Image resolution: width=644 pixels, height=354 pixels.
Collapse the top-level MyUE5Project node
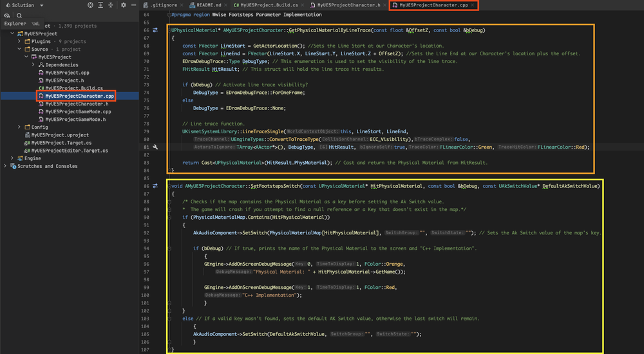[12, 33]
